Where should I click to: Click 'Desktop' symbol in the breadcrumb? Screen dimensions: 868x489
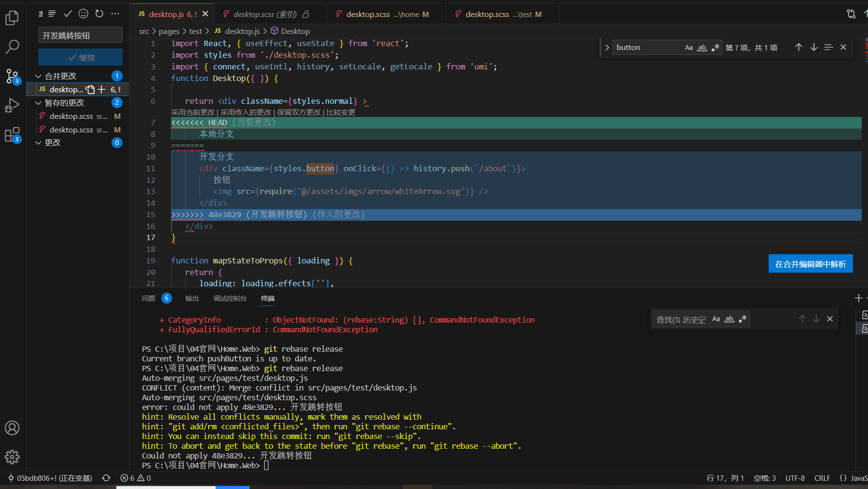(x=290, y=31)
